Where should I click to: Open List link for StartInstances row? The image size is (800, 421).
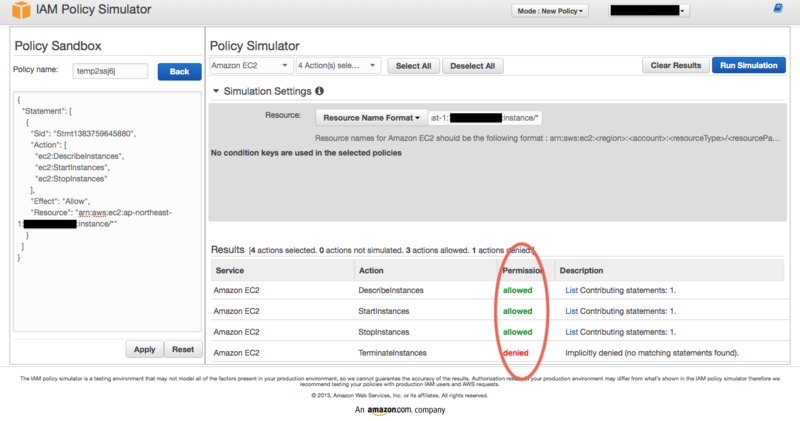coord(571,311)
